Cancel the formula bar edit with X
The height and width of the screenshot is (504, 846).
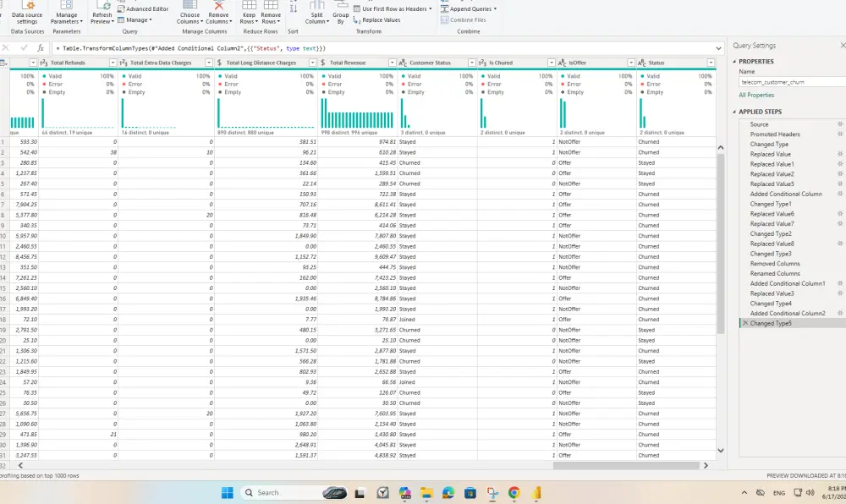coord(6,48)
